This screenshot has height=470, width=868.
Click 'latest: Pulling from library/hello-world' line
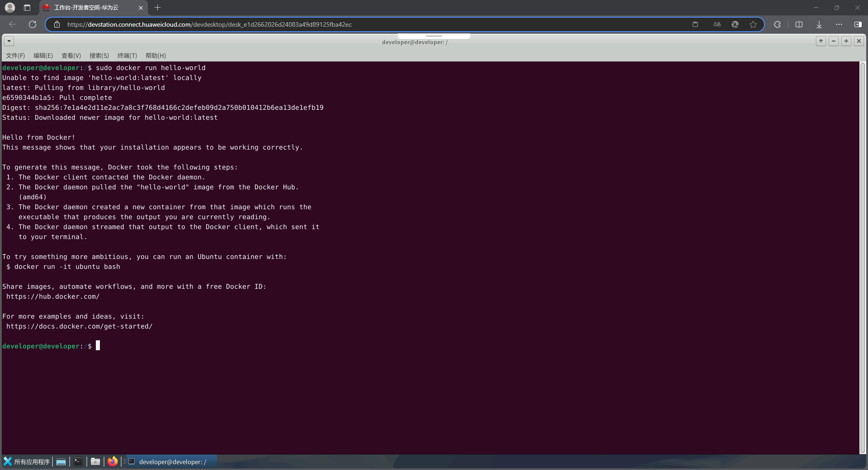(84, 88)
